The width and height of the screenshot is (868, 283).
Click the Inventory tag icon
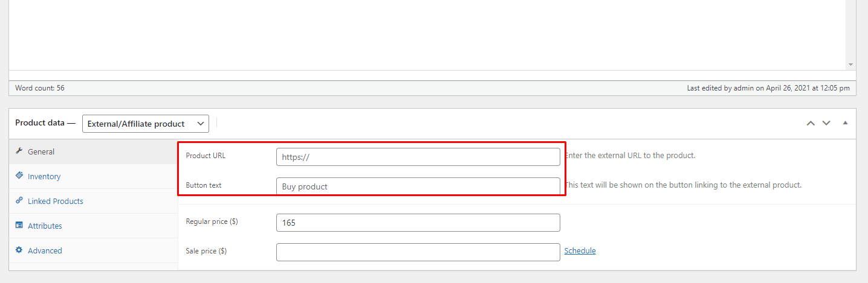tap(19, 176)
